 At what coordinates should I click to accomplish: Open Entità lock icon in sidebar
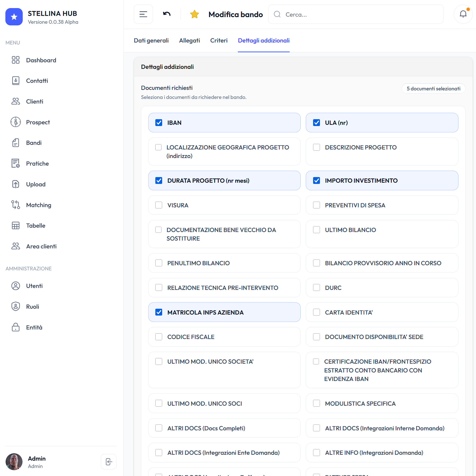coord(16,328)
